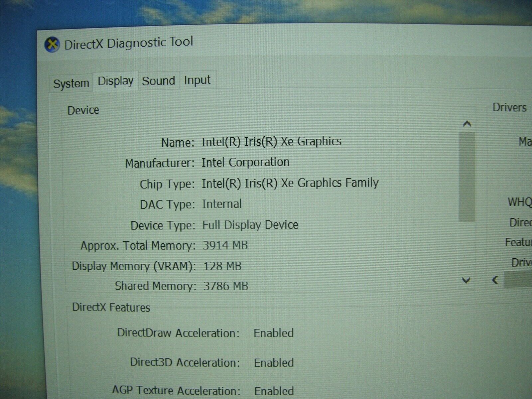Click the AGP Texture Acceleration Enabled value
This screenshot has height=399, width=532.
pyautogui.click(x=274, y=391)
